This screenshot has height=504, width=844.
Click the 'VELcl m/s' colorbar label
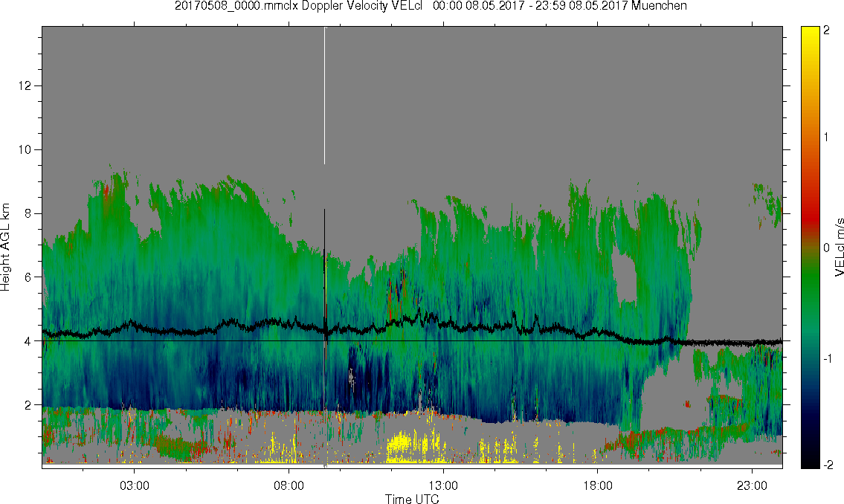click(838, 248)
